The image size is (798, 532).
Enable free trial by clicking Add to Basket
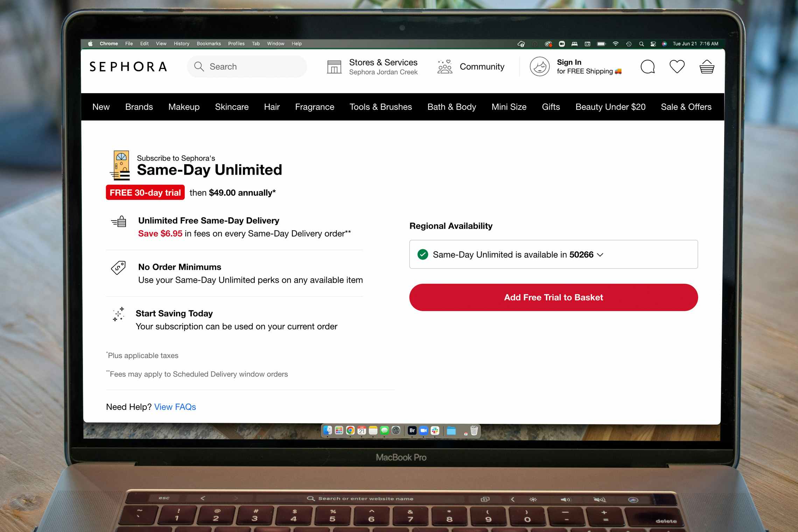[553, 297]
